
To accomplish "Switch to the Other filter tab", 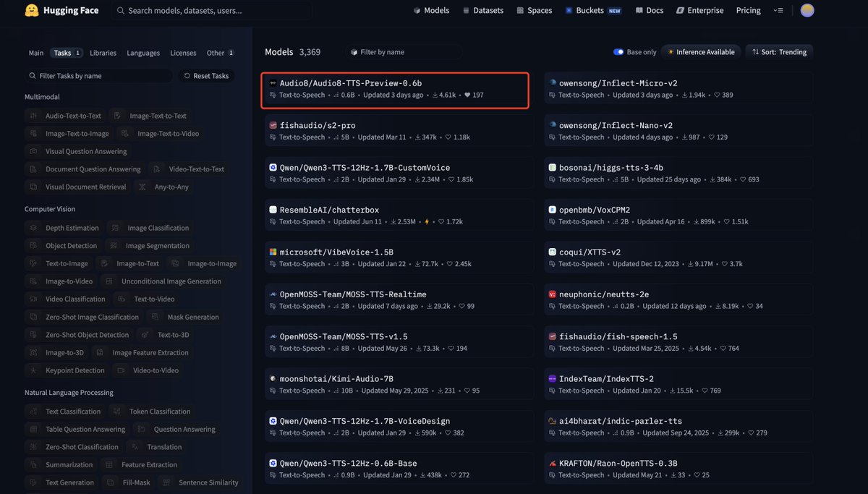I will 221,53.
